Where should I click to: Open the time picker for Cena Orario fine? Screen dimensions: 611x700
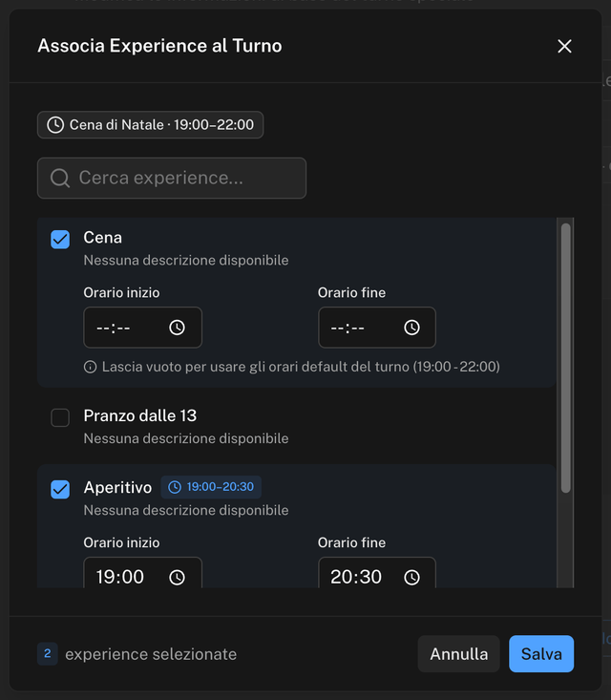tap(411, 328)
